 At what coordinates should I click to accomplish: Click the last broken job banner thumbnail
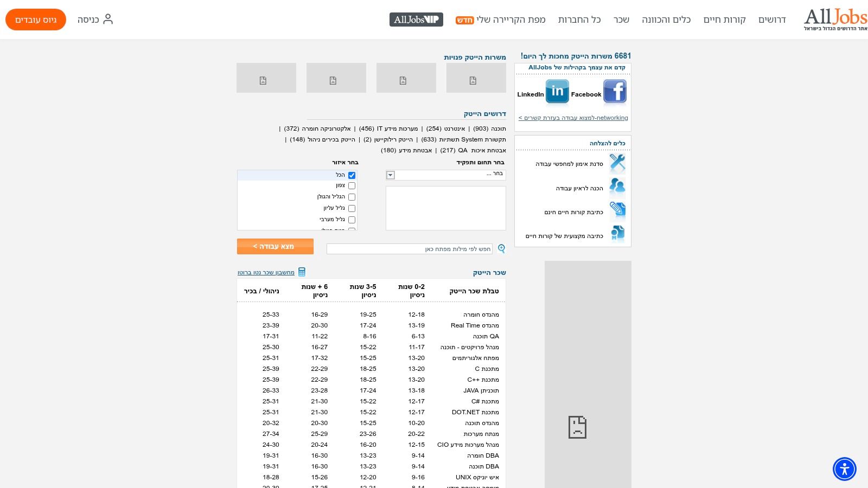point(266,78)
